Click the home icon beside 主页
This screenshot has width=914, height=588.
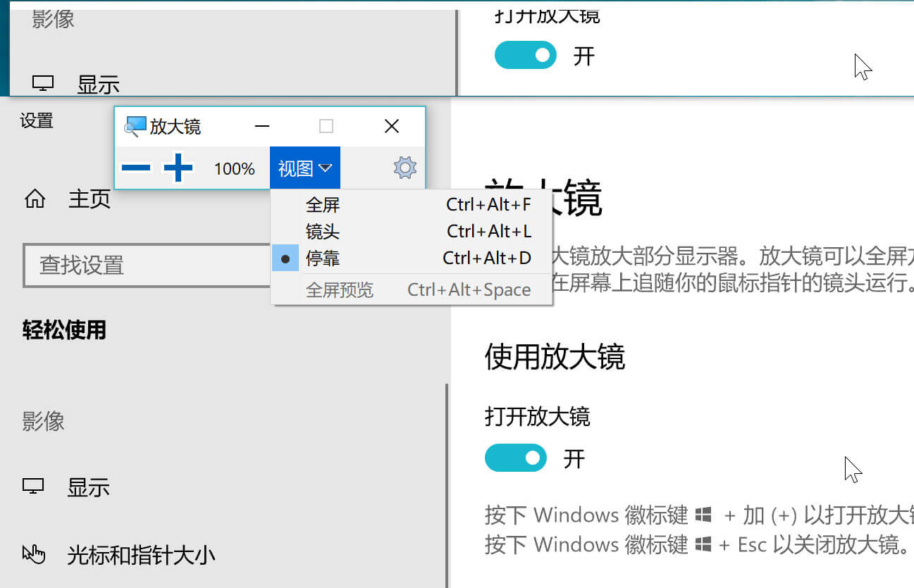(x=35, y=200)
